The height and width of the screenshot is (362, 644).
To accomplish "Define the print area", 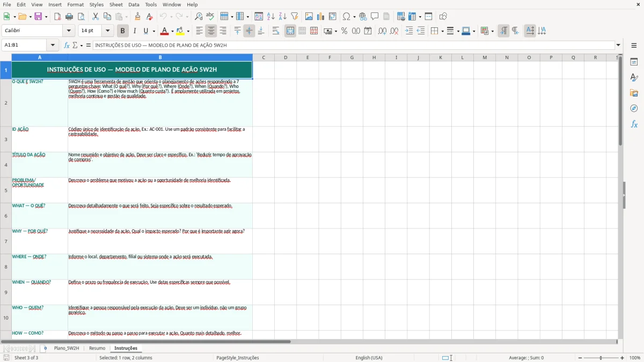I will pos(401,17).
